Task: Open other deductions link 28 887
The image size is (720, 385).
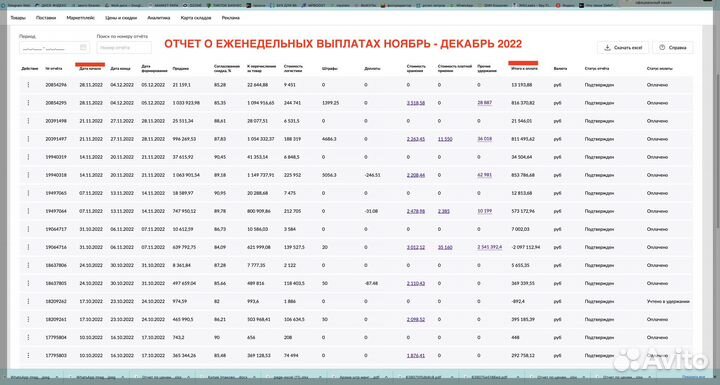Action: coord(484,103)
